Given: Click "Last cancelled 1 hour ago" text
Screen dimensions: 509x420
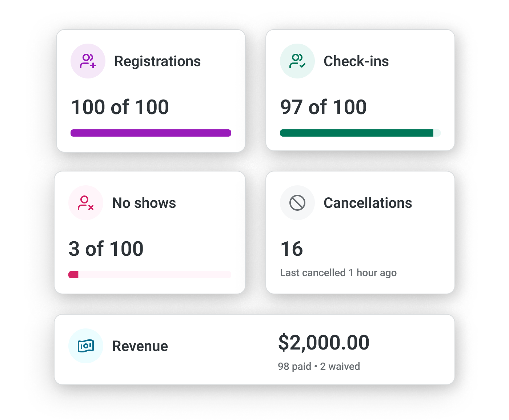Looking at the screenshot, I should click(x=338, y=273).
